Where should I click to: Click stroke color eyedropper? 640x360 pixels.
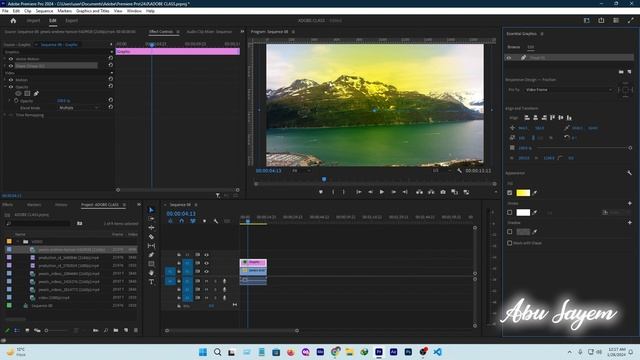535,212
